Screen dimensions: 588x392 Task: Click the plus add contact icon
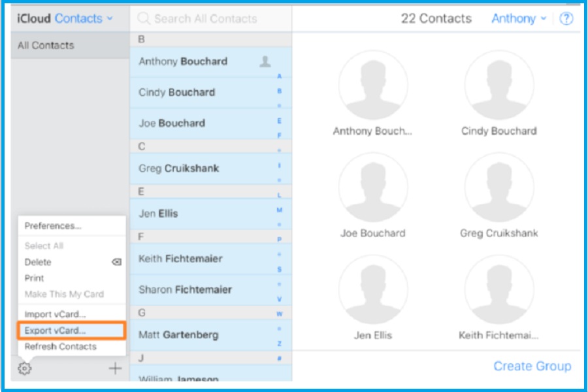point(115,368)
